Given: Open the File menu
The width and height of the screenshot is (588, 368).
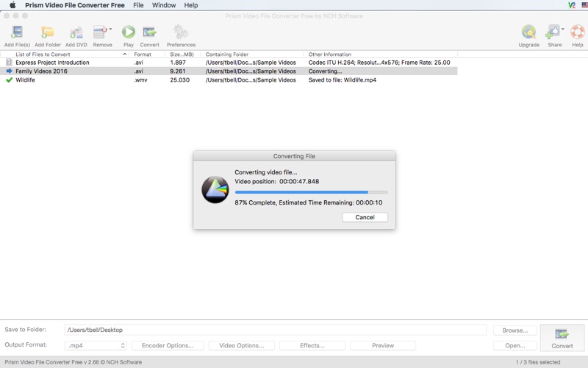Looking at the screenshot, I should tap(138, 5).
